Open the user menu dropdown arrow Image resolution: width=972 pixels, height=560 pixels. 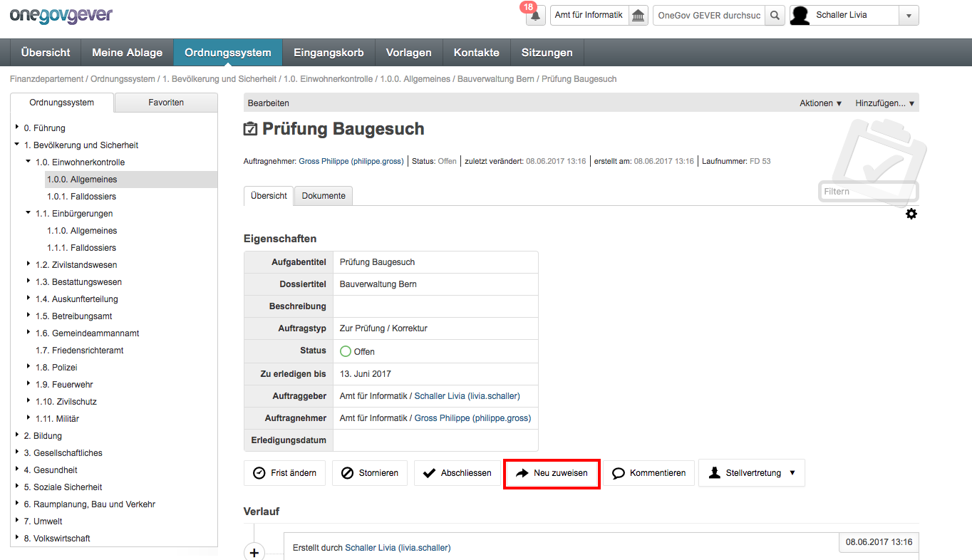click(x=909, y=15)
